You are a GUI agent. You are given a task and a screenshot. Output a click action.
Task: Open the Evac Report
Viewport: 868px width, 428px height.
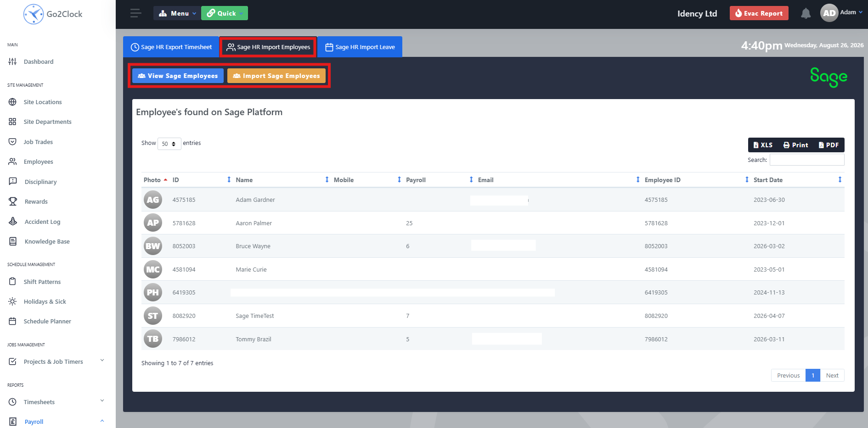tap(759, 13)
